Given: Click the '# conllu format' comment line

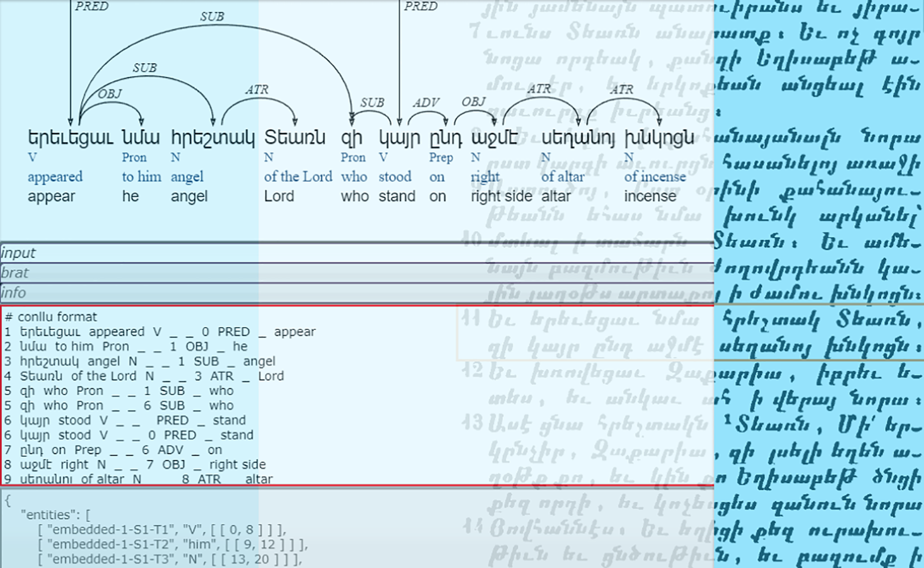Looking at the screenshot, I should pos(51,317).
